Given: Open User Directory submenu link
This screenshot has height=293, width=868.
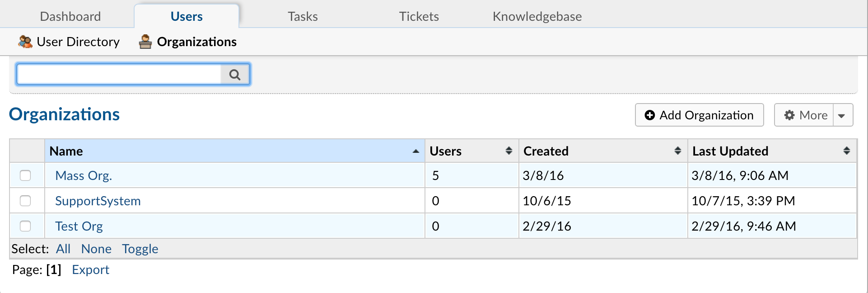Looking at the screenshot, I should pyautogui.click(x=78, y=42).
